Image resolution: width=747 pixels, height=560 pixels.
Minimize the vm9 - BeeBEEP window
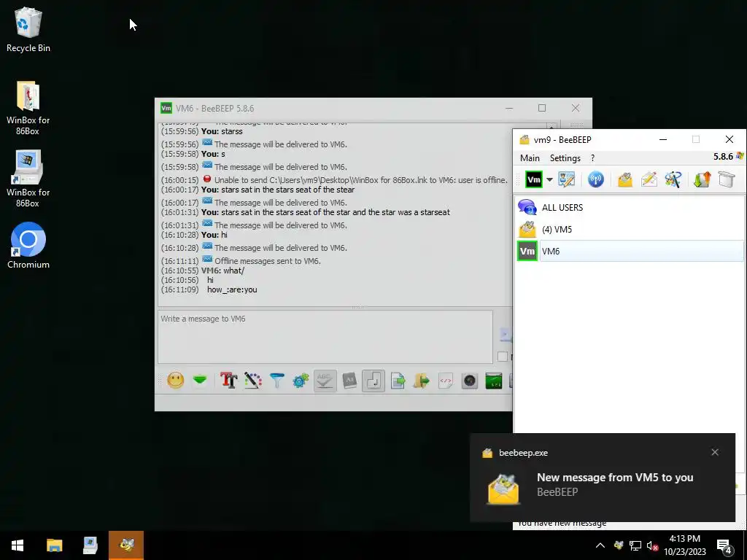pos(662,139)
